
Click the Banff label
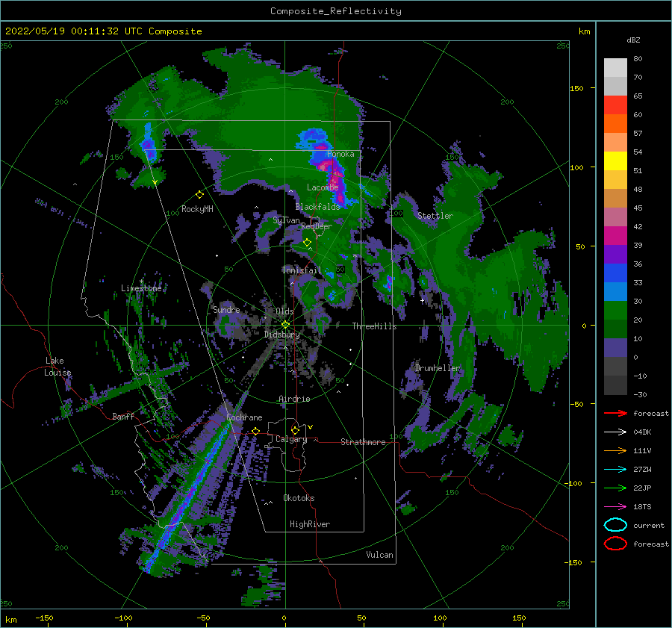click(x=123, y=416)
